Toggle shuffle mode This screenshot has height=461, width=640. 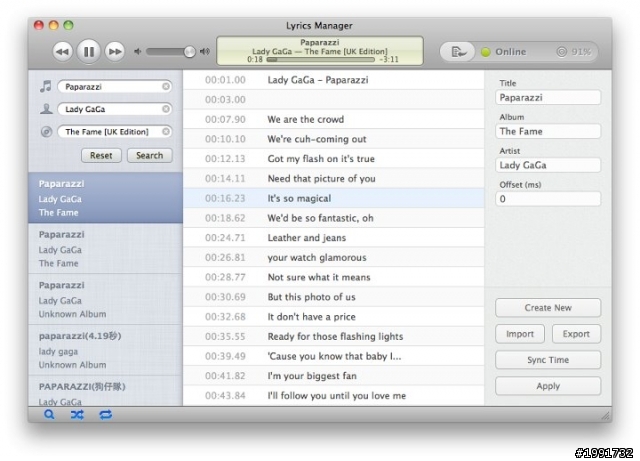[77, 415]
